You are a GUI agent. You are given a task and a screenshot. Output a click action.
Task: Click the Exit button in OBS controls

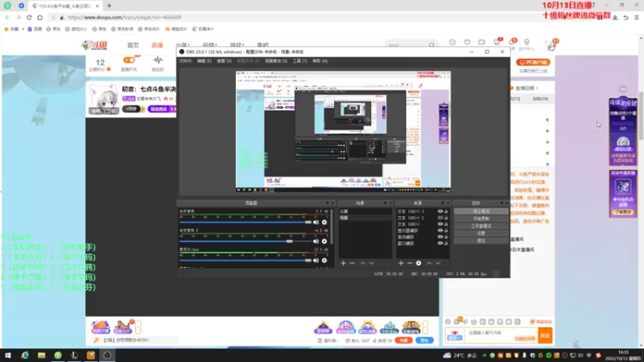tap(481, 241)
